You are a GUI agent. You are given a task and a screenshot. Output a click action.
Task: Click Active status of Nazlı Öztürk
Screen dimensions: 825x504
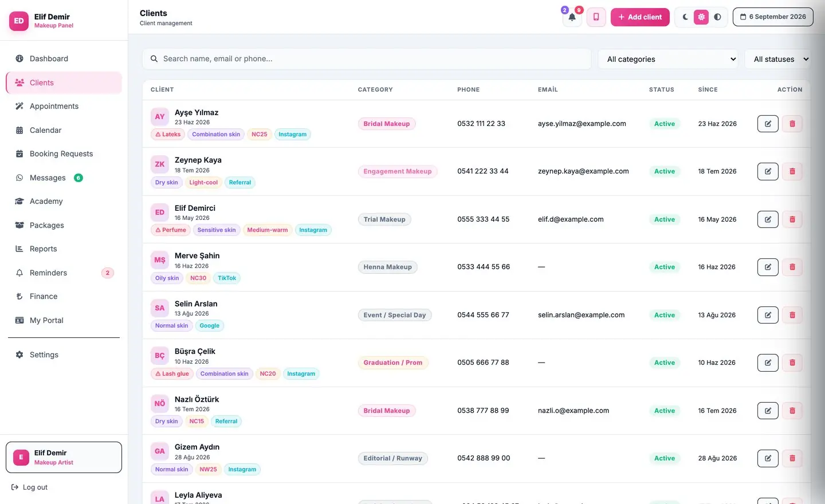coord(665,411)
